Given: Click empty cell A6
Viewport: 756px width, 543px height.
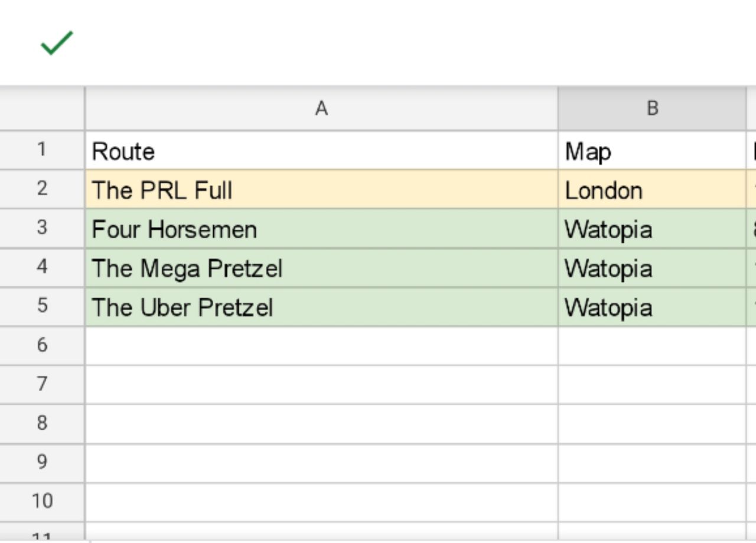Looking at the screenshot, I should [321, 346].
